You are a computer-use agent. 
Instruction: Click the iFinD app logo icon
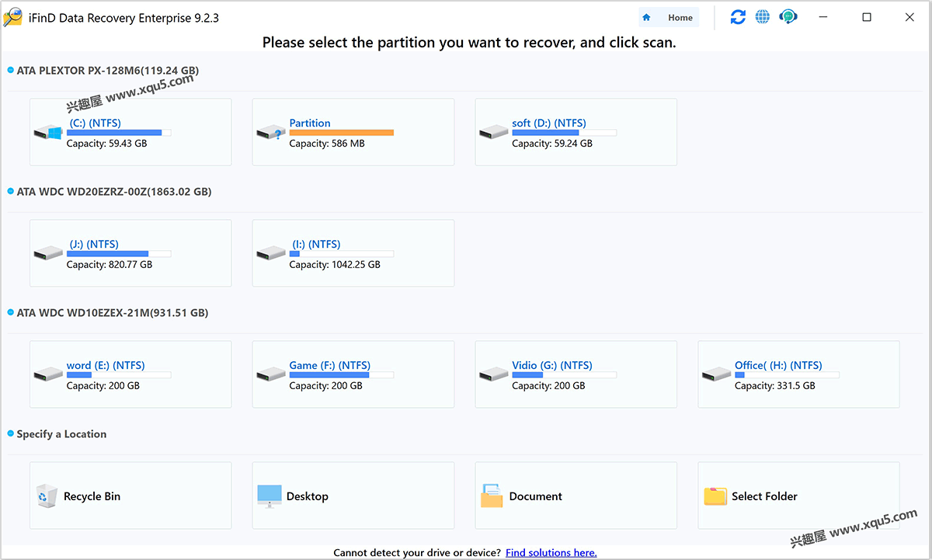(x=12, y=17)
